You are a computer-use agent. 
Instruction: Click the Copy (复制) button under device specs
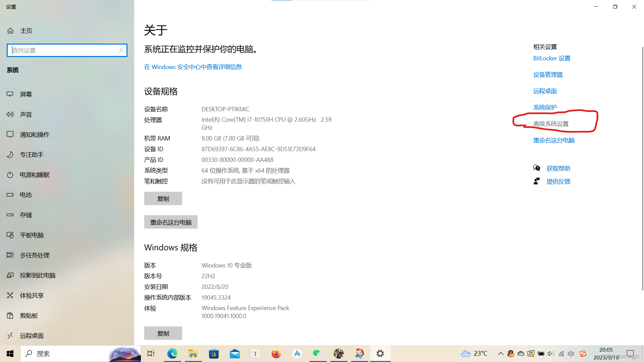163,199
